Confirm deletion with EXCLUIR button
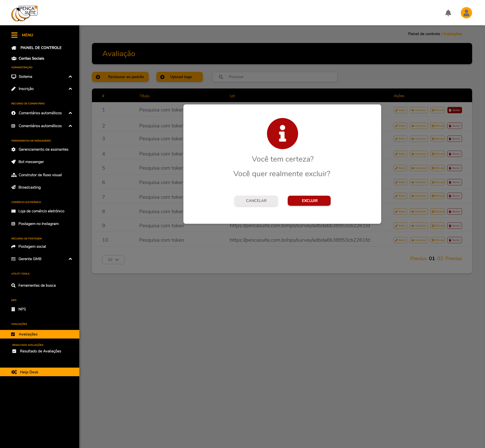This screenshot has width=485, height=448. (309, 201)
